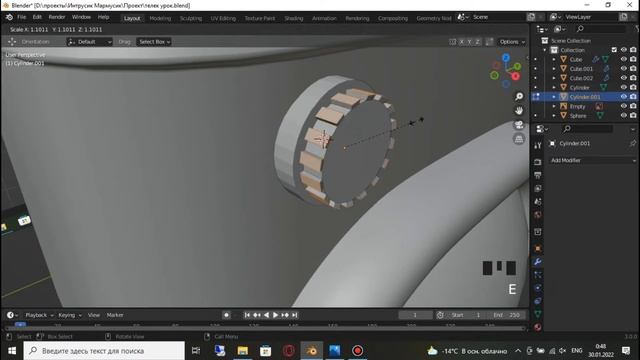Open the Window menu
This screenshot has width=640, height=360.
click(x=81, y=17)
